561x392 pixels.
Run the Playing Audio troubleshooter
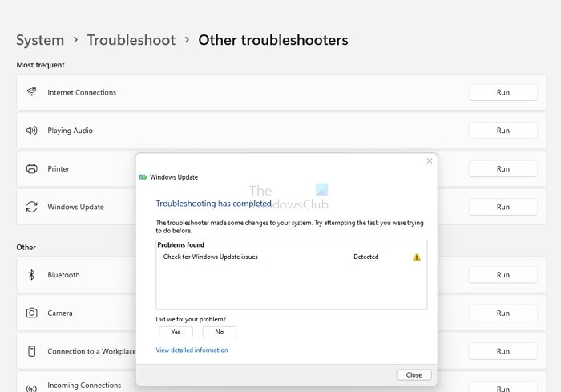(x=503, y=131)
